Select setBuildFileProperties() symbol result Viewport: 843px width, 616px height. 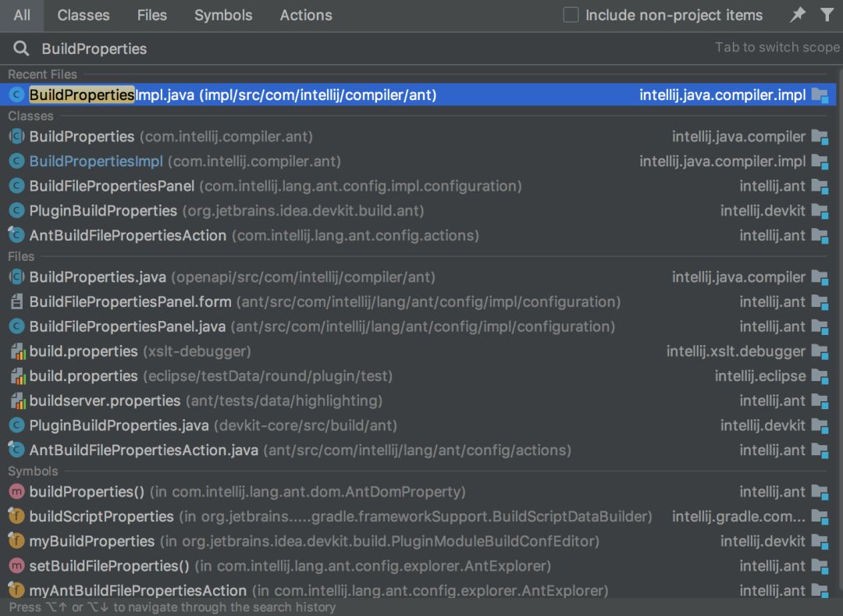point(109,566)
